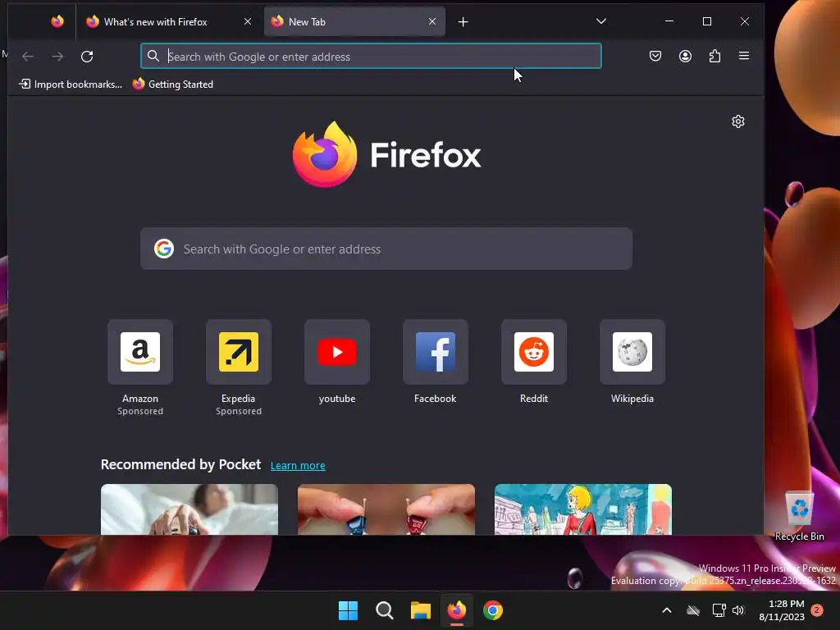Open File Explorer from taskbar
Image resolution: width=840 pixels, height=630 pixels.
pos(421,610)
